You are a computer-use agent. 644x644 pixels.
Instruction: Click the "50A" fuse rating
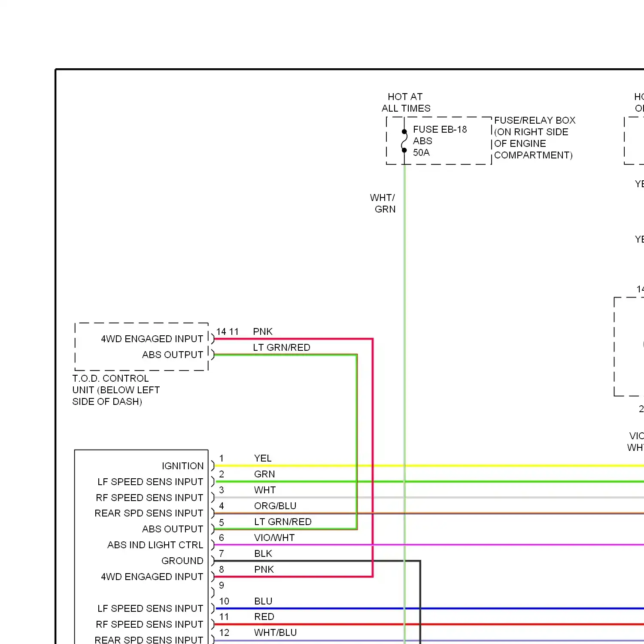[x=421, y=152]
